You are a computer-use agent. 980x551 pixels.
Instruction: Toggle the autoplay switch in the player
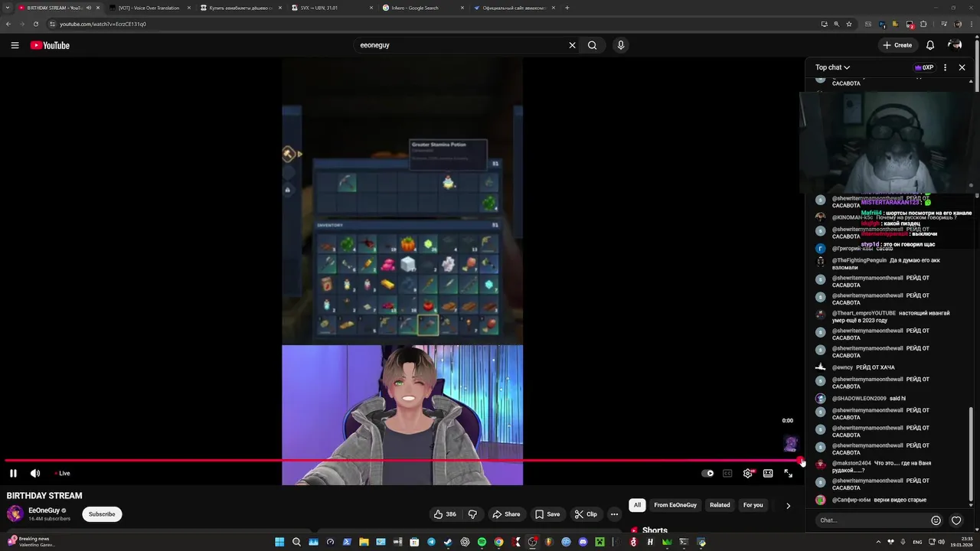(x=707, y=473)
